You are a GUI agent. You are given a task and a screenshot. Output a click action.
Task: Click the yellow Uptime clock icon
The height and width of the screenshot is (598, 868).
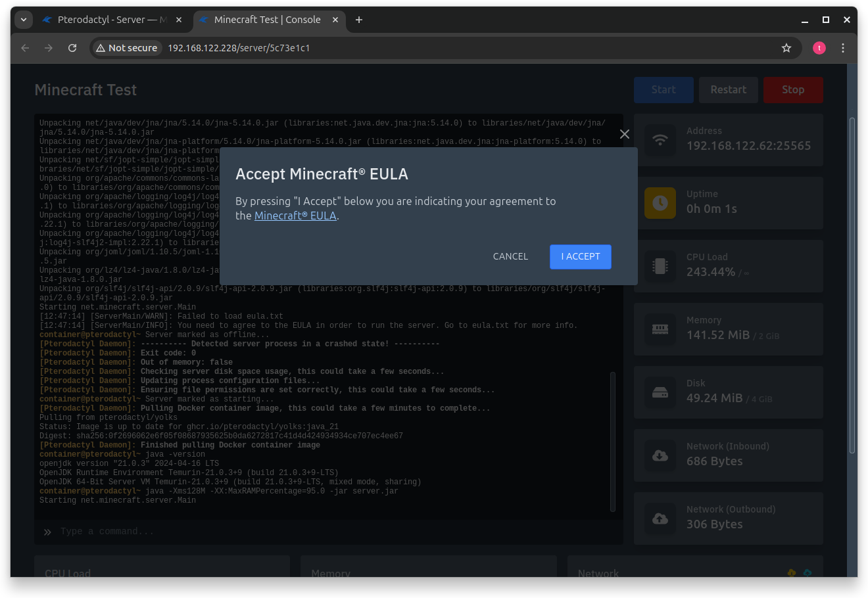point(660,202)
